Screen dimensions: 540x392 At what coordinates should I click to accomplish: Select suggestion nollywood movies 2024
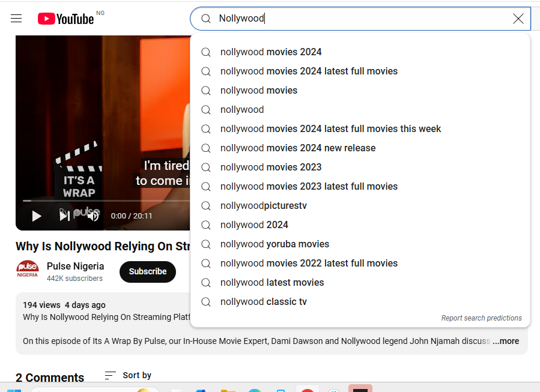click(x=271, y=52)
